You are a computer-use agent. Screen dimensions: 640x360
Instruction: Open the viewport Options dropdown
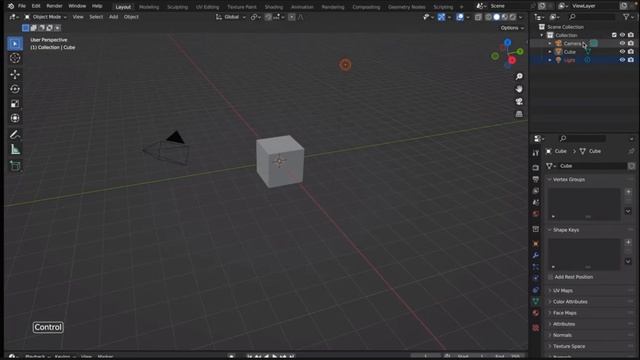point(512,28)
